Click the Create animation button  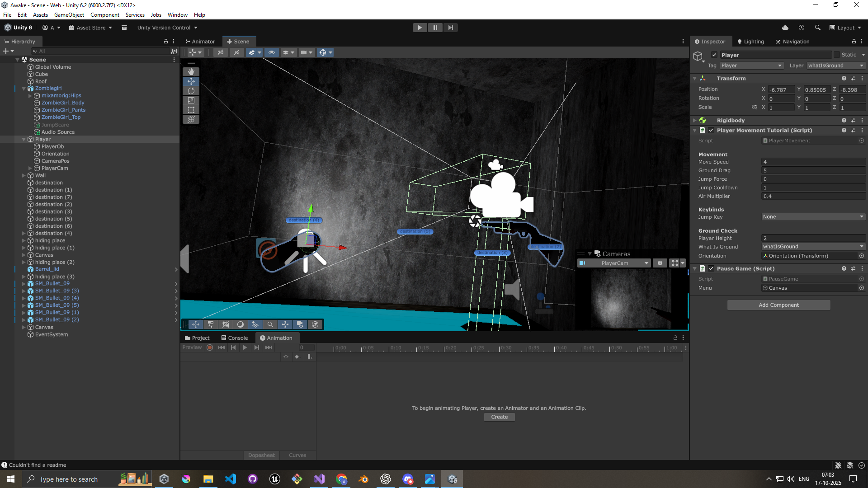[x=499, y=417]
